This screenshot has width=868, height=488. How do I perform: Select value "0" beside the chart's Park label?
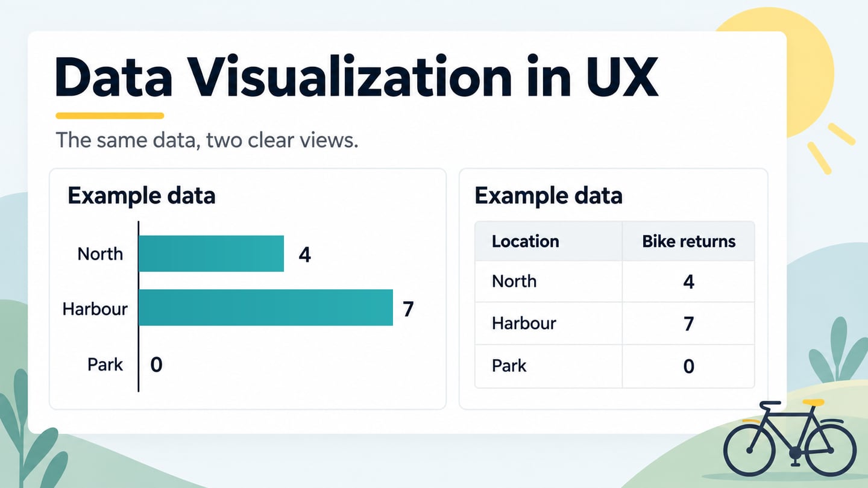tap(156, 364)
